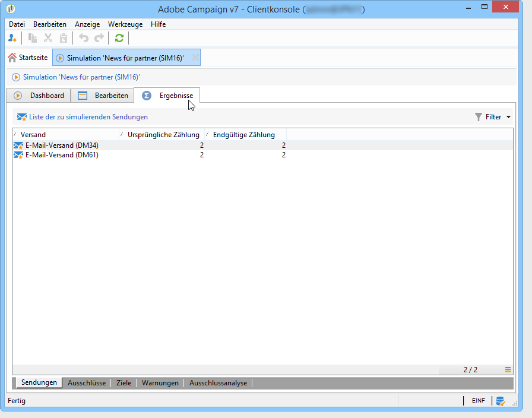532x418 pixels.
Task: Click the Simulation 'News für partner (SIM16)' breadcrumb link
Action: 81,77
